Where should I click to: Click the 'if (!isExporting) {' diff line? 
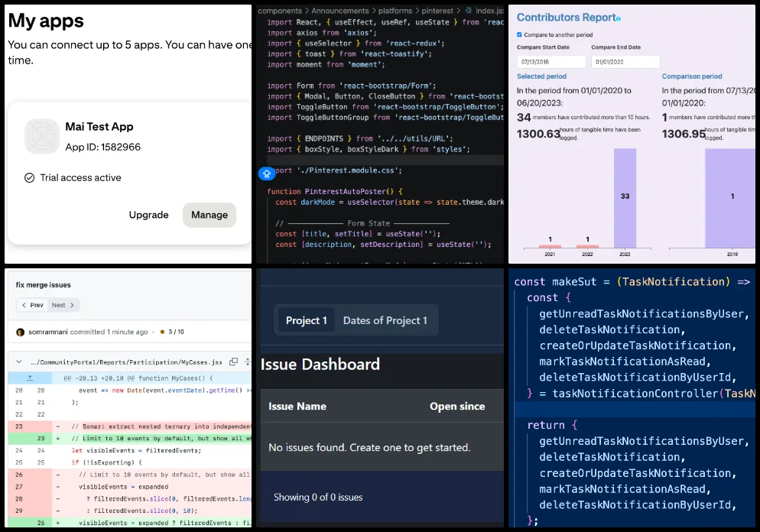pyautogui.click(x=106, y=462)
